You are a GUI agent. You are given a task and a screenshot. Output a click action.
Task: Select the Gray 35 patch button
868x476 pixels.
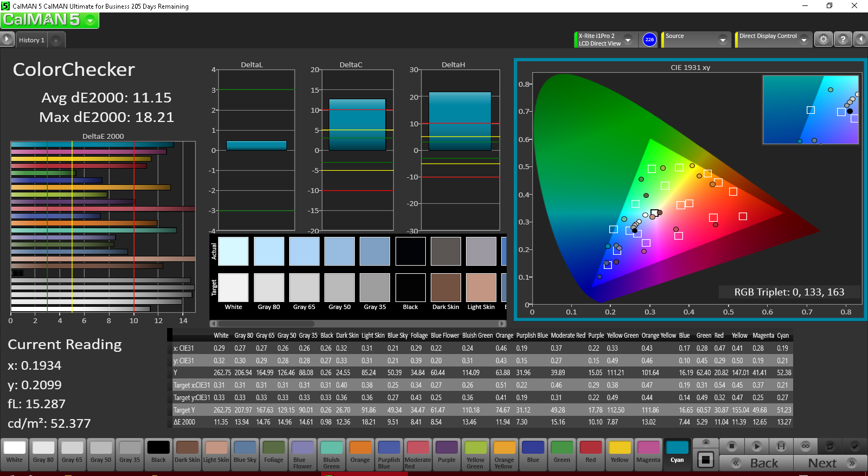point(130,454)
